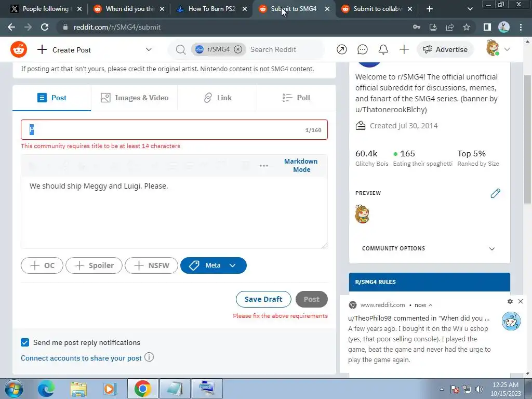Click the install app icon
This screenshot has height=399, width=532.
433,27
